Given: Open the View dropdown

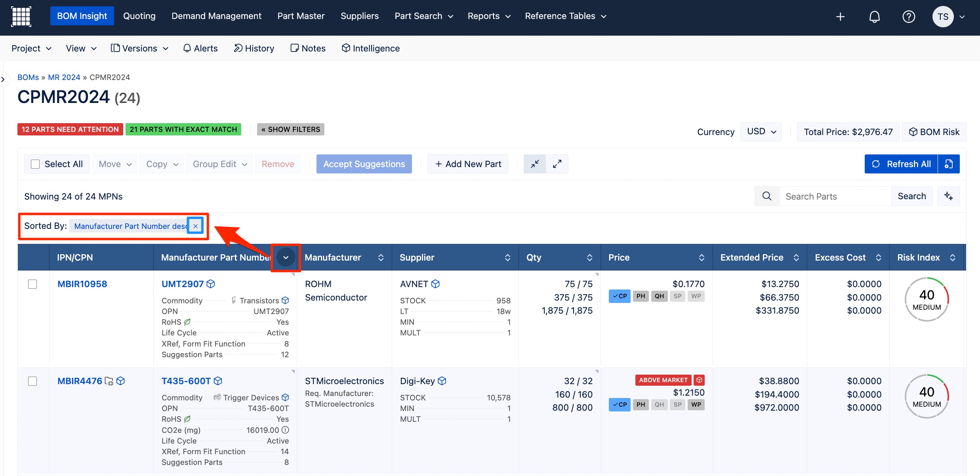Looking at the screenshot, I should coord(81,48).
